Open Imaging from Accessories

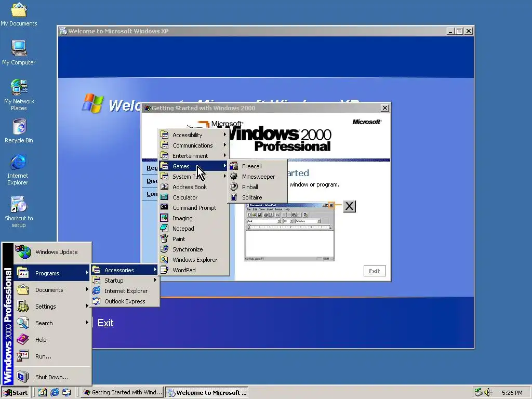pyautogui.click(x=194, y=218)
